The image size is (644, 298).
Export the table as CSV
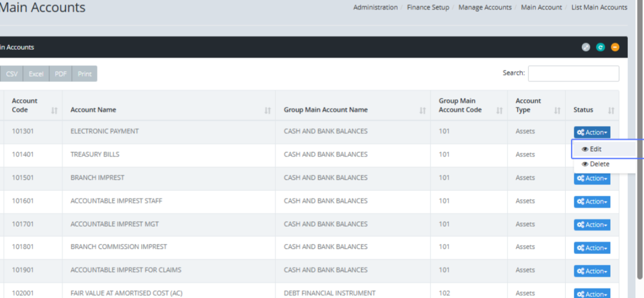pyautogui.click(x=12, y=74)
